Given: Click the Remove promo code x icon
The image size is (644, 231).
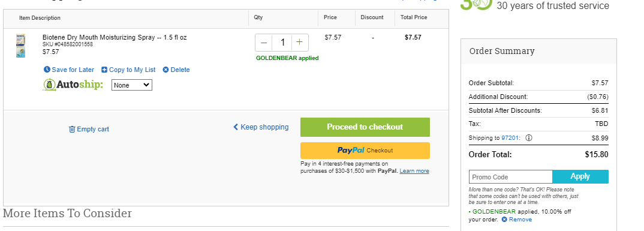Looking at the screenshot, I should (504, 220).
